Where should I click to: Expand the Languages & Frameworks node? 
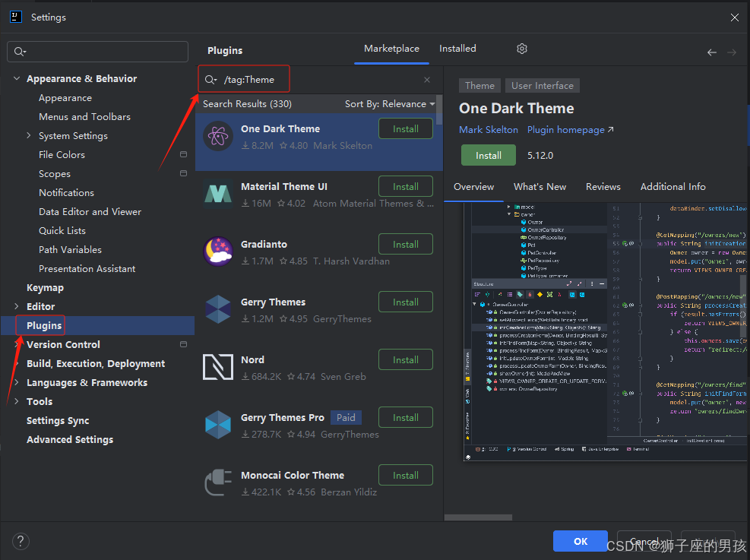tap(17, 383)
